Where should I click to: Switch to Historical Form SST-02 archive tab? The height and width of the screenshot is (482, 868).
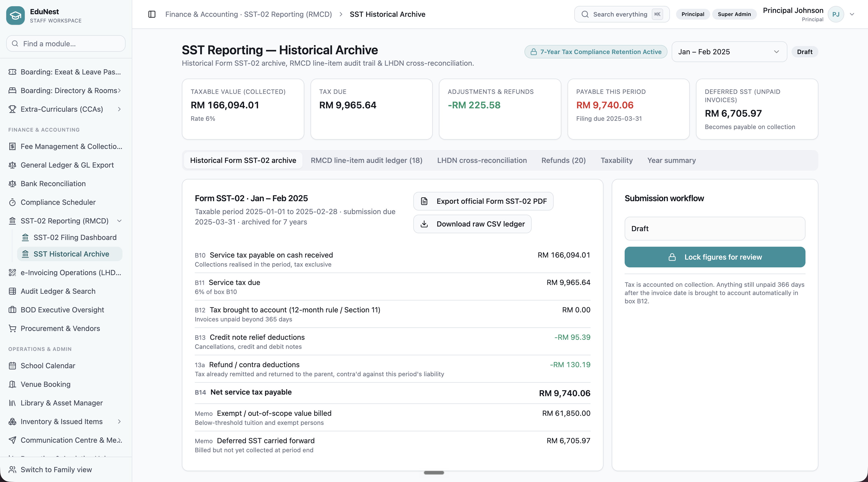(243, 160)
